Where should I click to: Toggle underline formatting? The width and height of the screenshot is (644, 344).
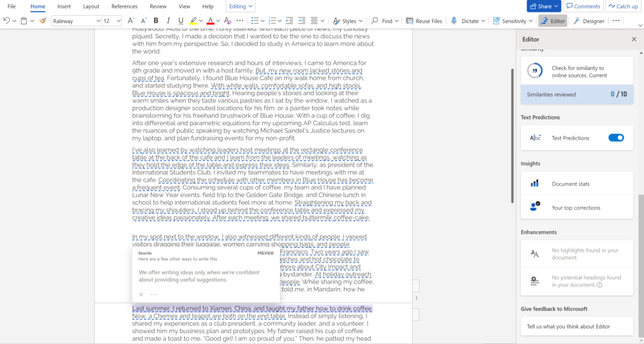(x=180, y=21)
